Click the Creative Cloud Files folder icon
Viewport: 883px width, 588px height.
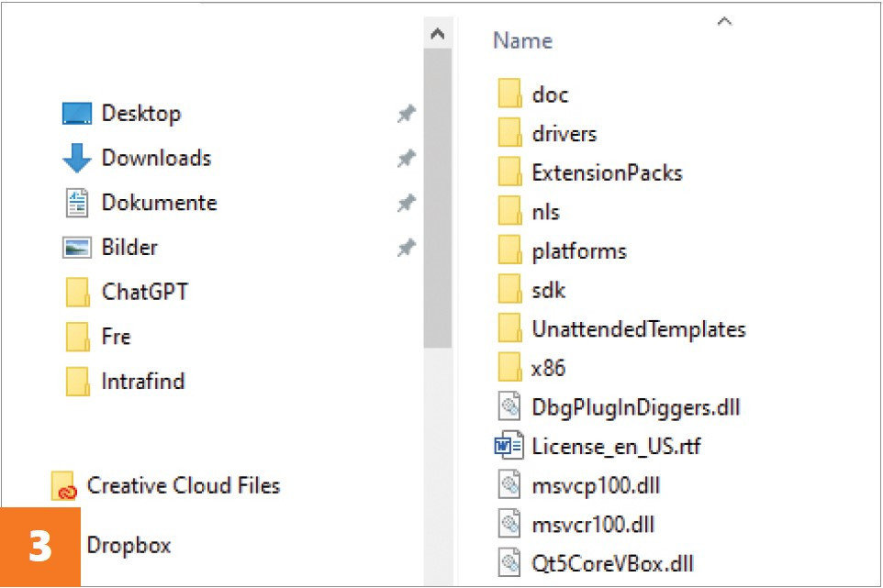(63, 485)
